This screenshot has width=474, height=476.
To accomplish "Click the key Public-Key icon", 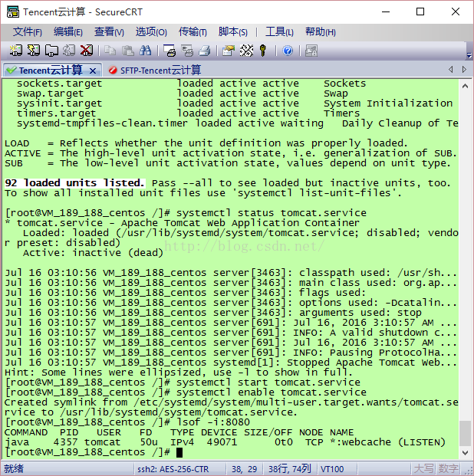I will 263,51.
